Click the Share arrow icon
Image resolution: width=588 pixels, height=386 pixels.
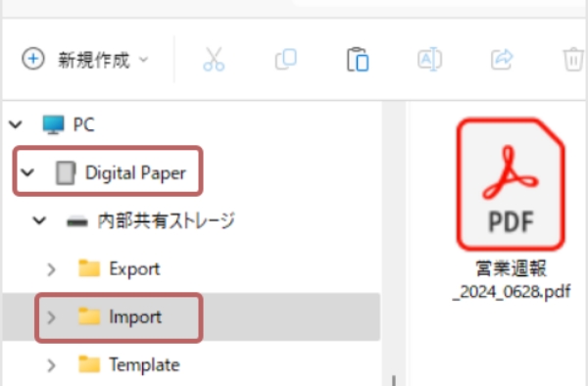tap(502, 59)
